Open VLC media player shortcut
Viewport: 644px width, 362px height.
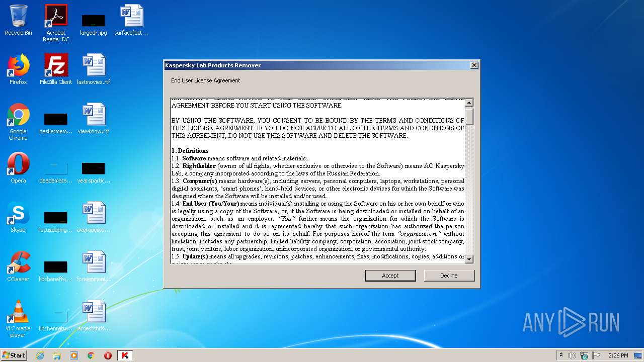tap(18, 319)
